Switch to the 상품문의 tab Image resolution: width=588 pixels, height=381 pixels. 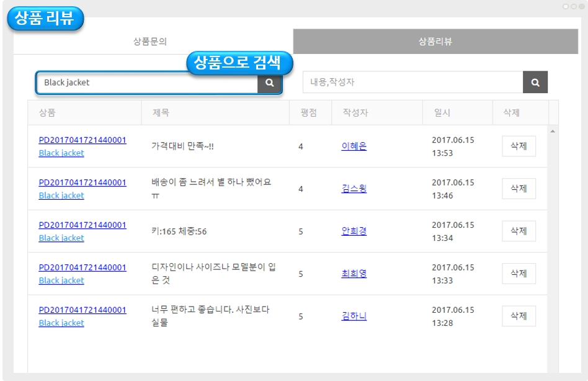point(150,42)
